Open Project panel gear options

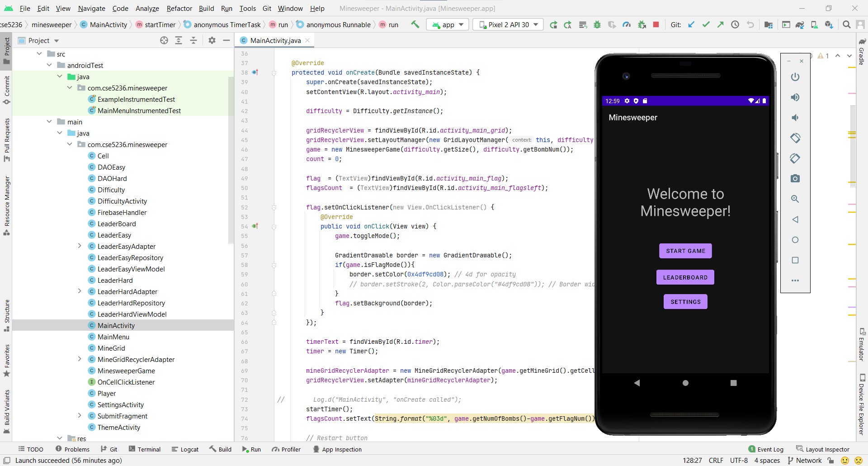pyautogui.click(x=212, y=40)
